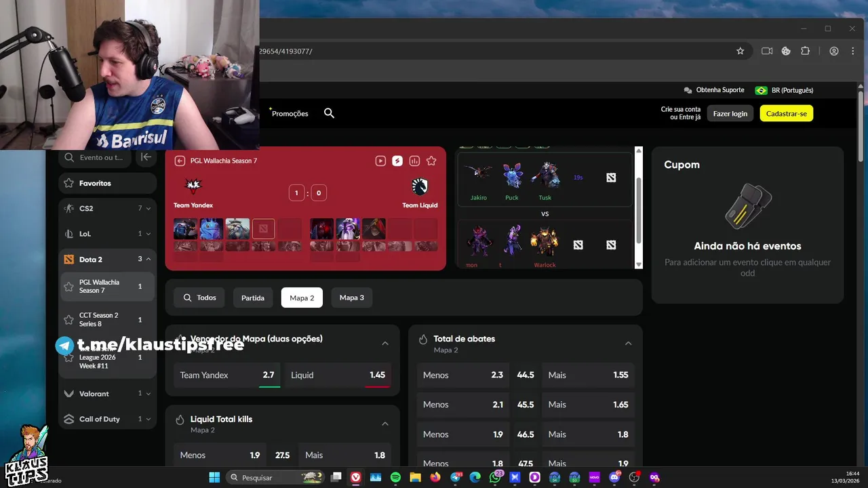Click the Tusk hero portrait
Image resolution: width=868 pixels, height=488 pixels.
[x=545, y=176]
